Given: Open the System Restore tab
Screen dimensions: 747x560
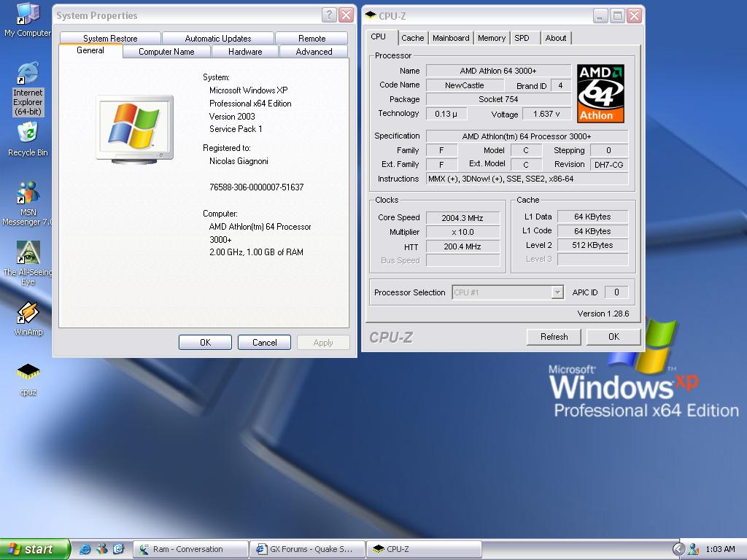Looking at the screenshot, I should (x=110, y=38).
